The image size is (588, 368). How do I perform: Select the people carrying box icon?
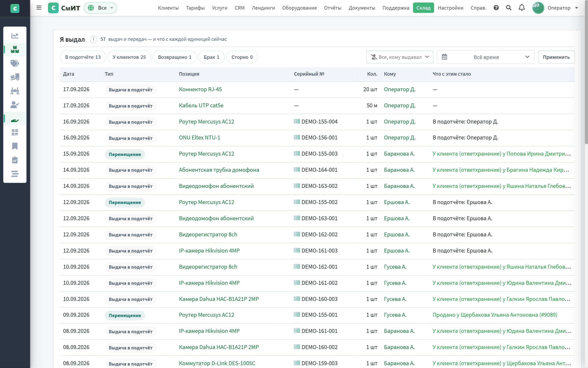[15, 91]
